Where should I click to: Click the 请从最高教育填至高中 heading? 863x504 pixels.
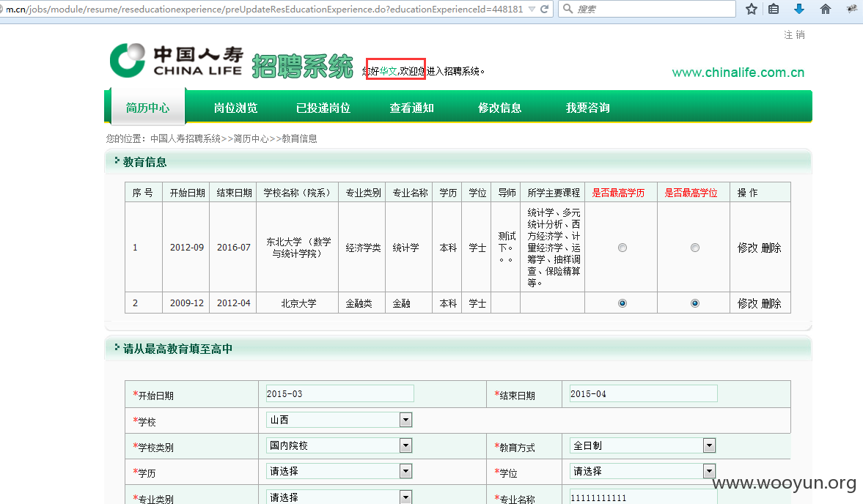click(x=177, y=349)
